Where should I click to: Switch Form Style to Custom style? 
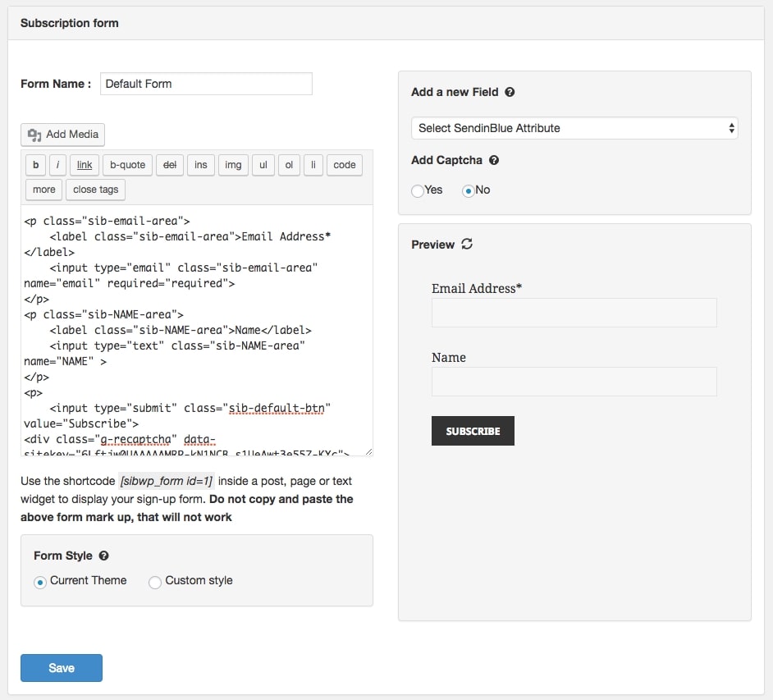click(155, 582)
